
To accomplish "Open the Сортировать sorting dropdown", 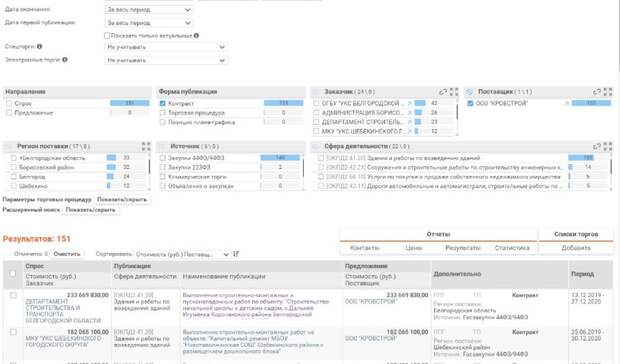I will 182,254.
